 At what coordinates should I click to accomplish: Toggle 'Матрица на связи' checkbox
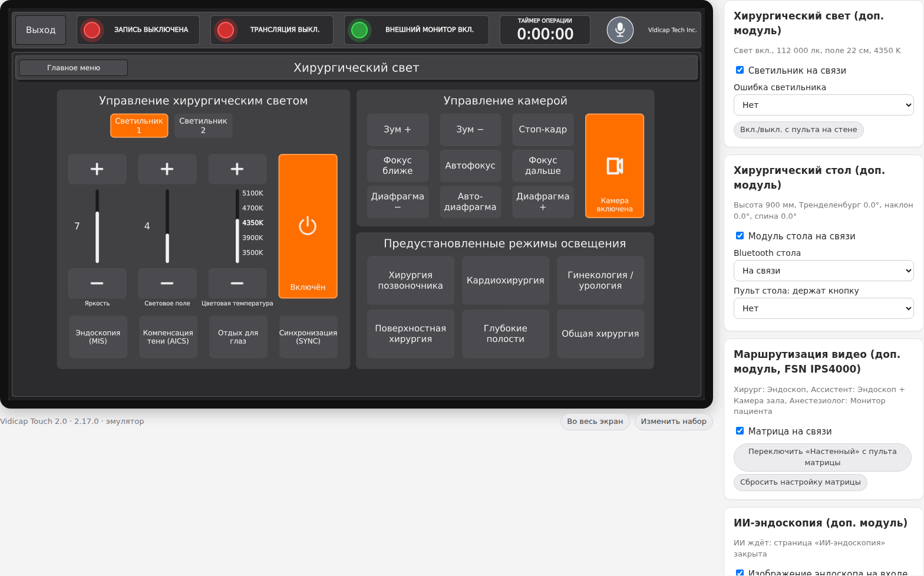tap(740, 431)
